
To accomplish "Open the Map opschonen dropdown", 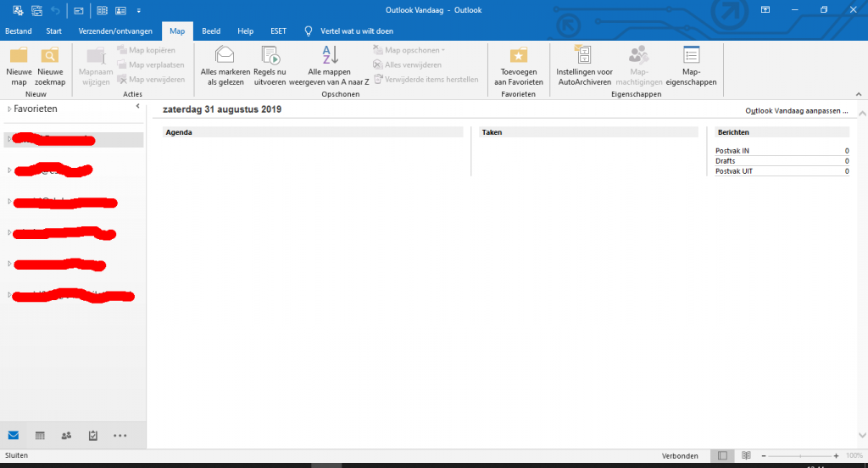I will pyautogui.click(x=409, y=50).
